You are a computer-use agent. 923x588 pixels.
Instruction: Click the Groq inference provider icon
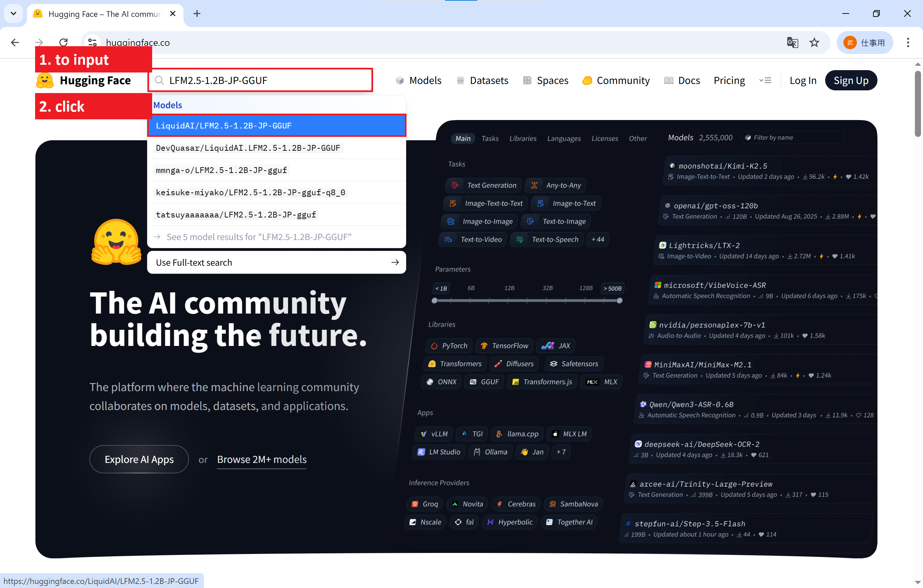[x=416, y=504]
